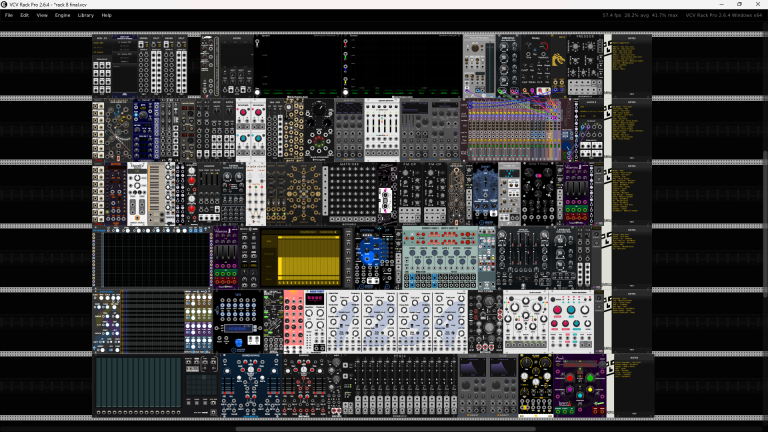
Task: Click the upper-left pink knob on white module
Action: point(243,114)
